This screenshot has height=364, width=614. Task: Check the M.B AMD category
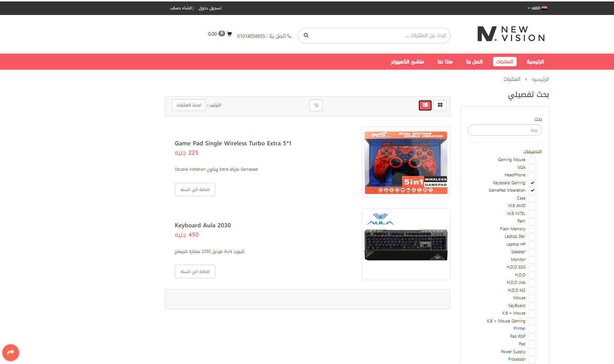click(x=532, y=206)
